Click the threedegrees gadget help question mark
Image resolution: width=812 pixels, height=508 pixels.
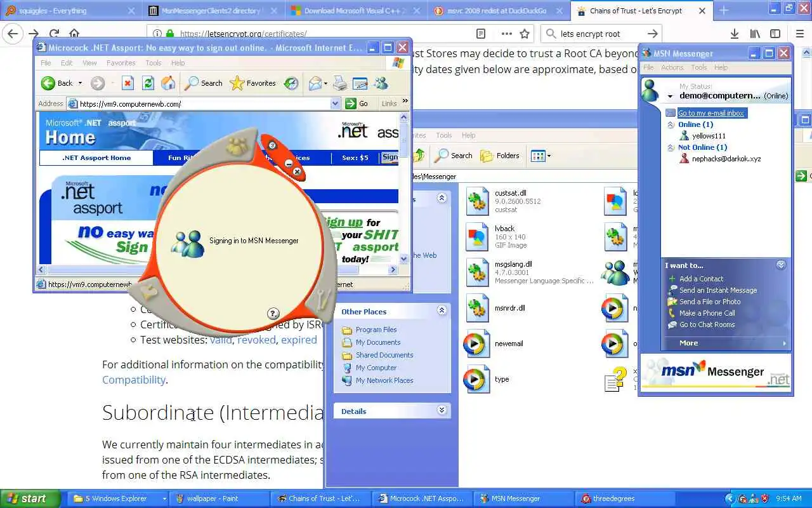point(273,313)
